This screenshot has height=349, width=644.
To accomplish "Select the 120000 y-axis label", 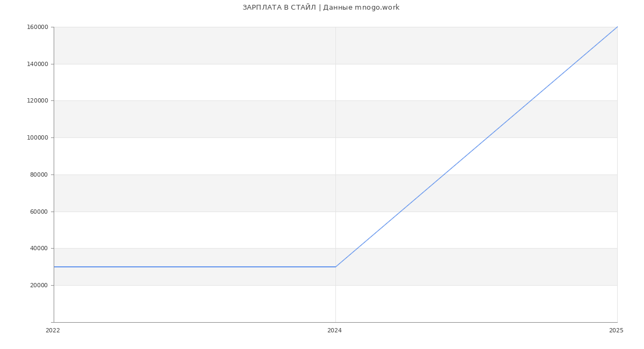I will click(39, 101).
